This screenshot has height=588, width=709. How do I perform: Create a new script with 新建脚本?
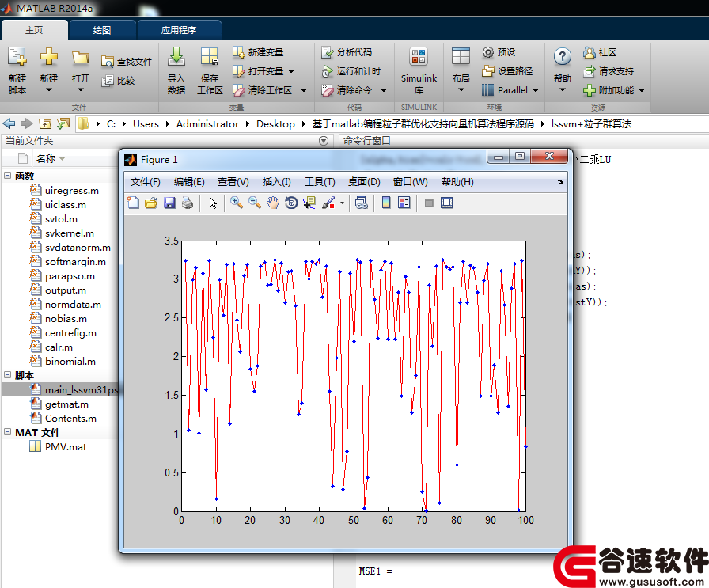[17, 71]
